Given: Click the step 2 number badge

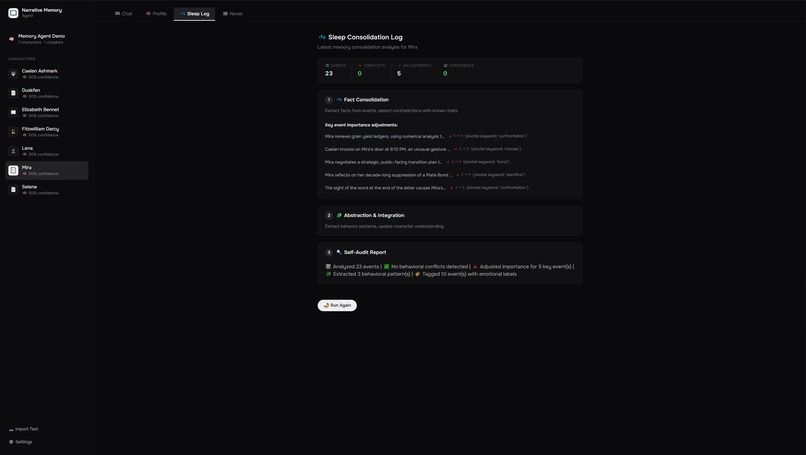Looking at the screenshot, I should pos(329,215).
